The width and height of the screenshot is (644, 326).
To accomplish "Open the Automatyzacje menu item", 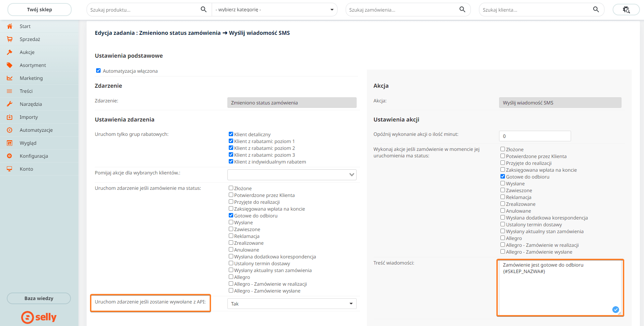I will click(36, 130).
